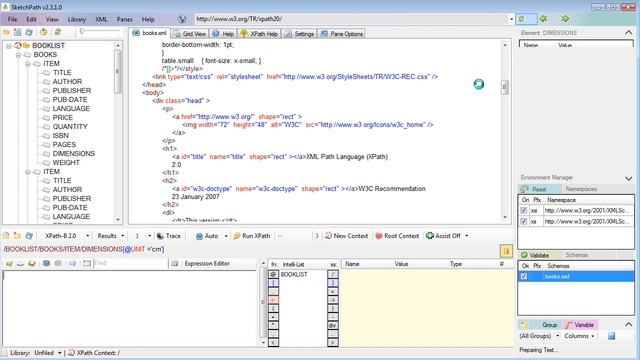Insert the slash operator from the operator column
This screenshot has height=360, width=640.
(333, 274)
